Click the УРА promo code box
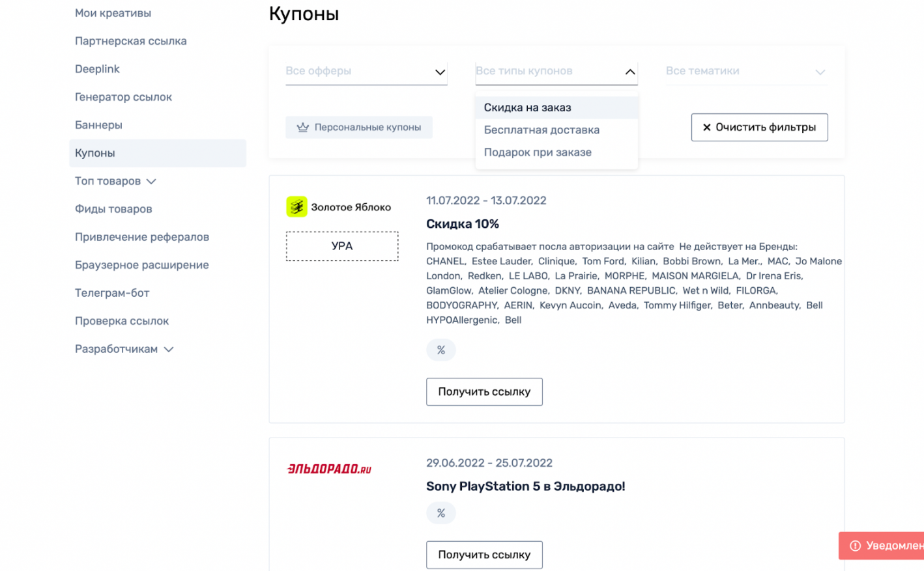 pyautogui.click(x=342, y=246)
